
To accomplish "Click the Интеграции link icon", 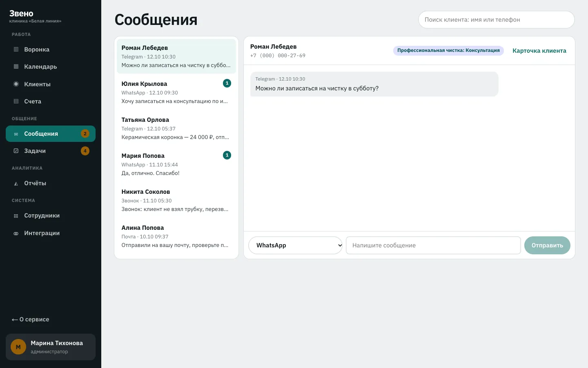I will point(16,233).
